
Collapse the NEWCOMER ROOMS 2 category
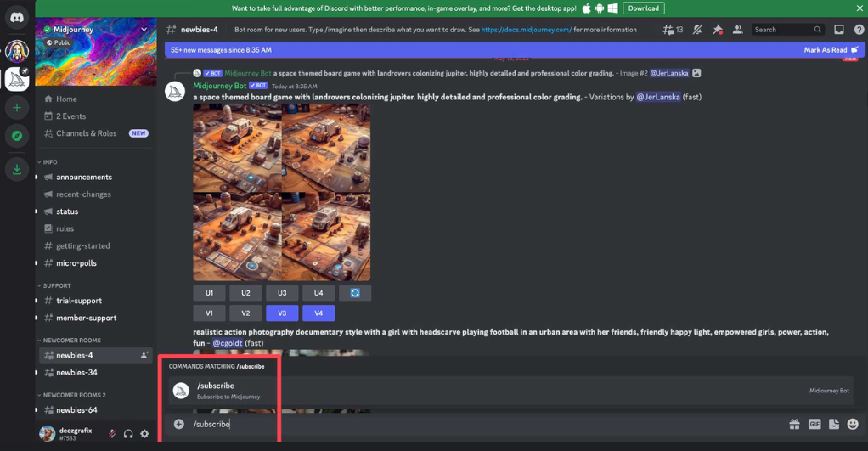(x=71, y=395)
